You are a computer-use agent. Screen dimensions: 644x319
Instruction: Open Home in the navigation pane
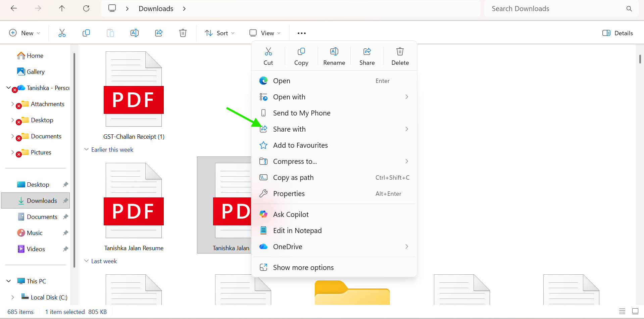pyautogui.click(x=30, y=56)
